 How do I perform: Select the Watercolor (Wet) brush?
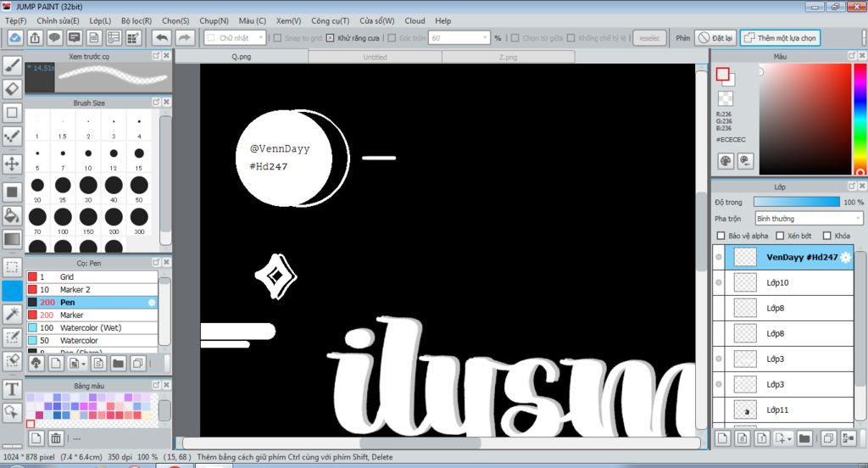[x=92, y=328]
